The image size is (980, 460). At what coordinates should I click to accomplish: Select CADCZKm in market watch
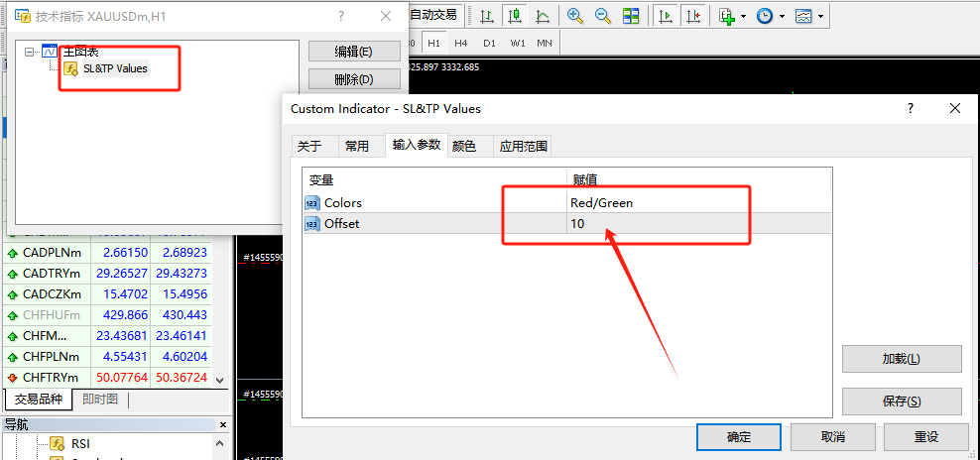52,294
